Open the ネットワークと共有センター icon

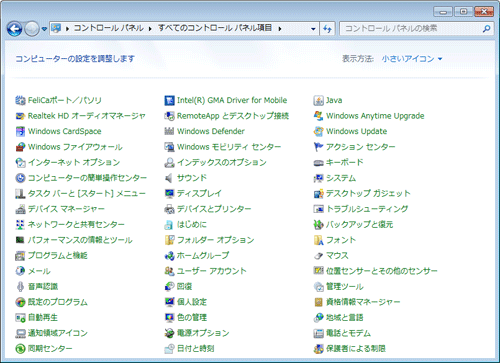[x=20, y=224]
